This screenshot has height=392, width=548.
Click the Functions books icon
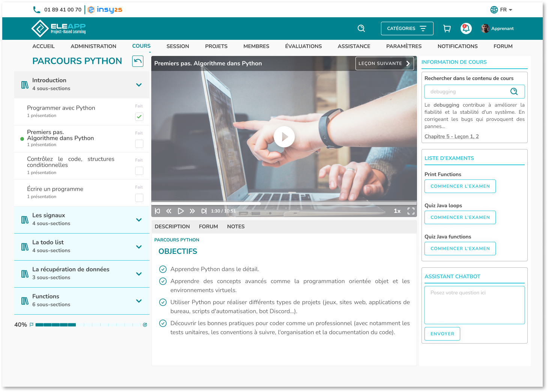tap(25, 301)
